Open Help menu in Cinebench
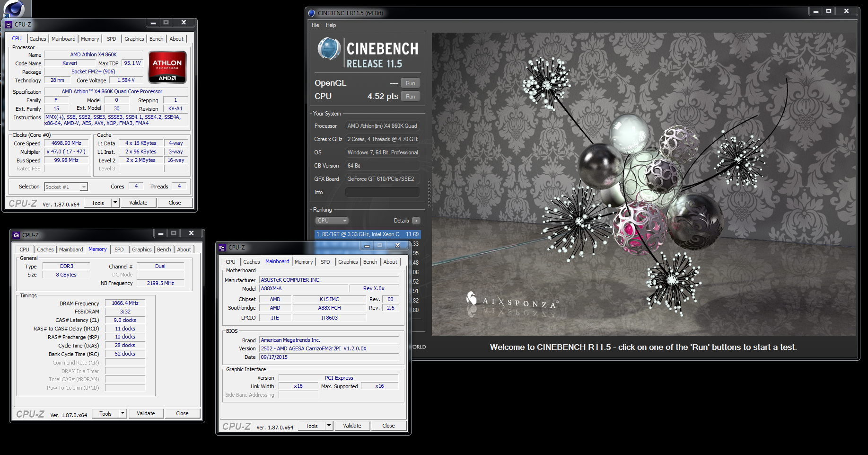 point(331,25)
